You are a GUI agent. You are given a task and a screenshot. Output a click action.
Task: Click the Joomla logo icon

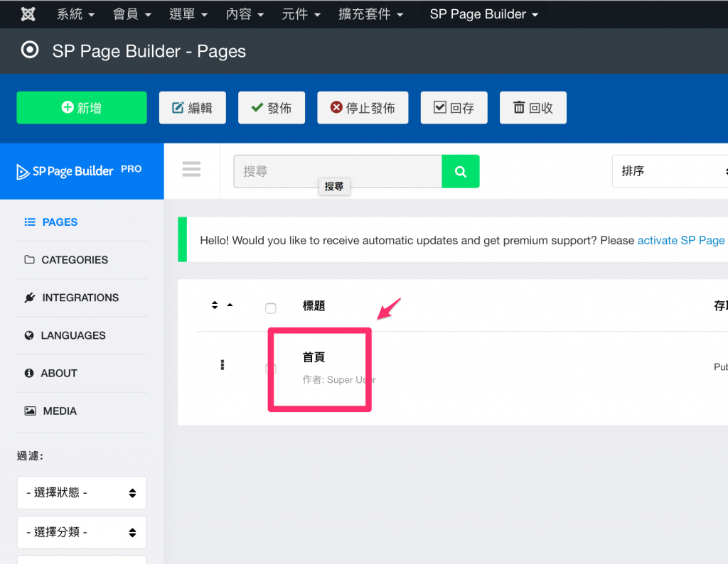tap(28, 14)
